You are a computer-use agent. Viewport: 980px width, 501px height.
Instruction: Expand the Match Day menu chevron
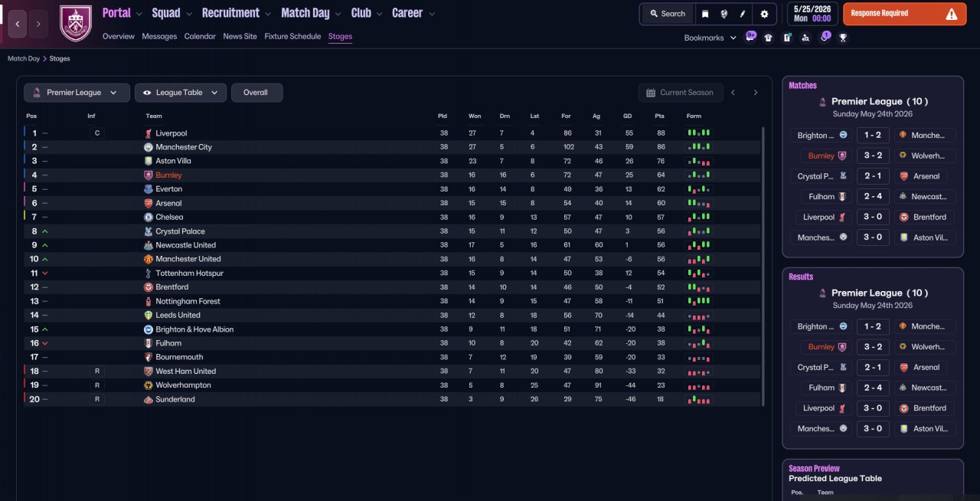pos(338,14)
